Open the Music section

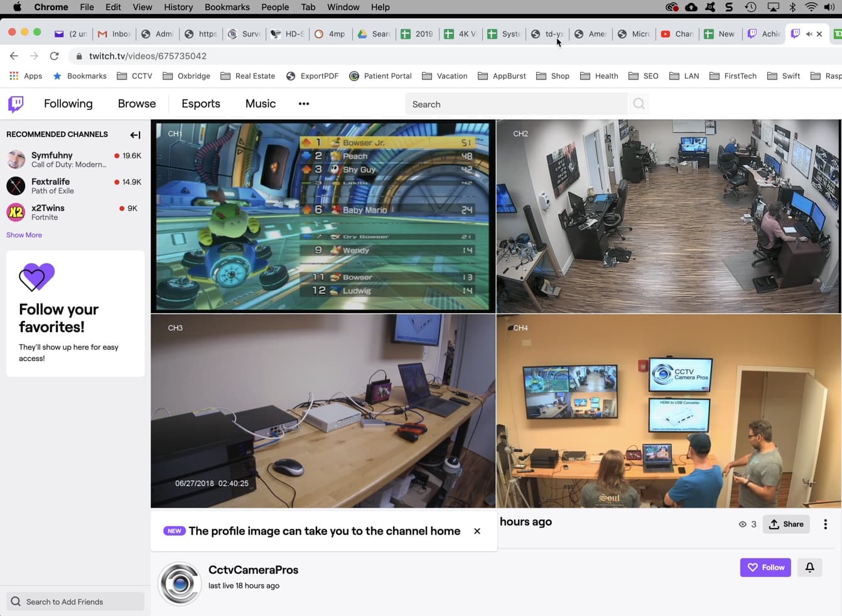261,104
